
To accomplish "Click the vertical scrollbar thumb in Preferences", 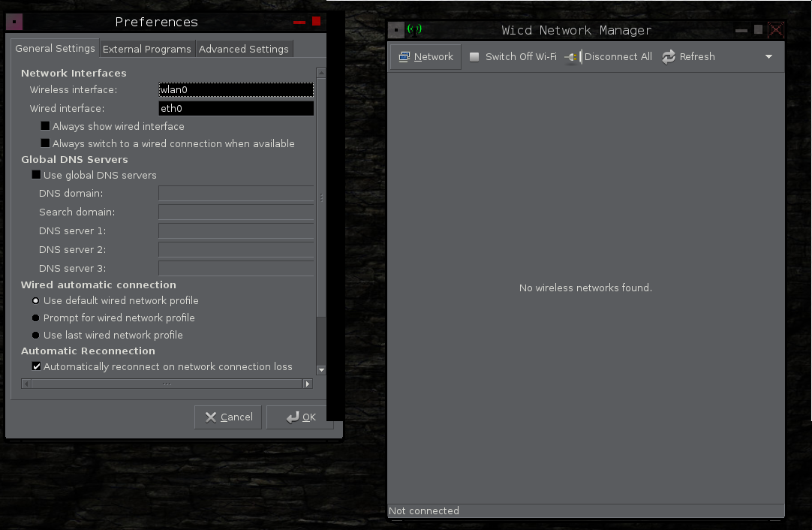I will click(x=321, y=197).
